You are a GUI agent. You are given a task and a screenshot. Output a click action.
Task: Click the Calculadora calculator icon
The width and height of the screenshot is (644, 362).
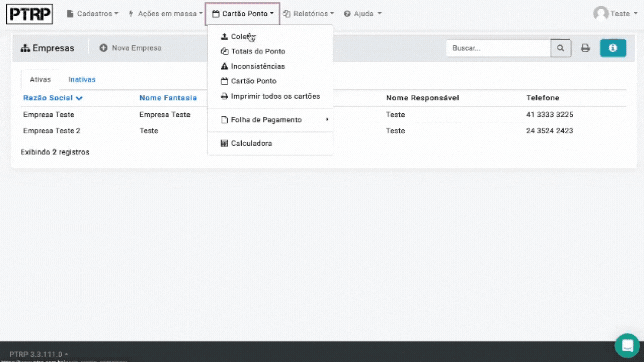(x=224, y=143)
